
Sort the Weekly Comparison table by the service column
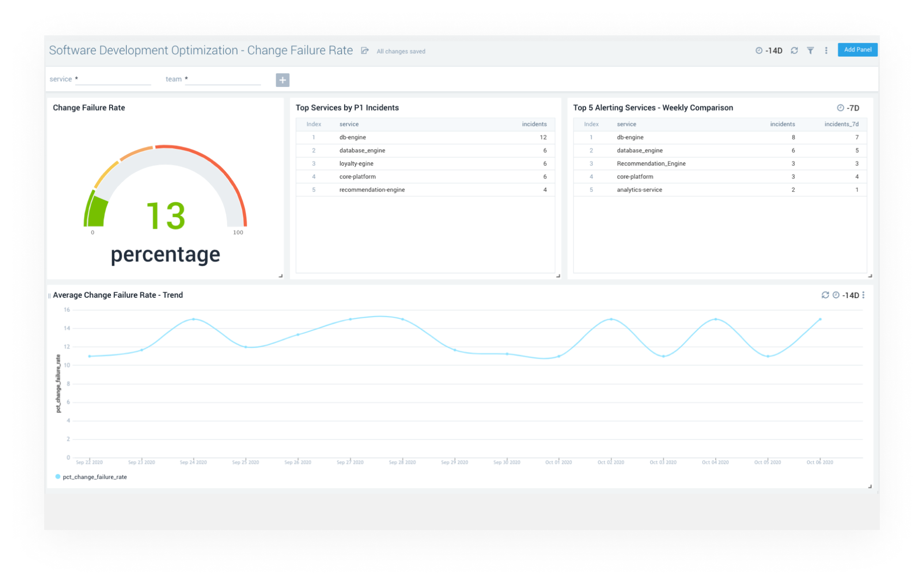626,124
